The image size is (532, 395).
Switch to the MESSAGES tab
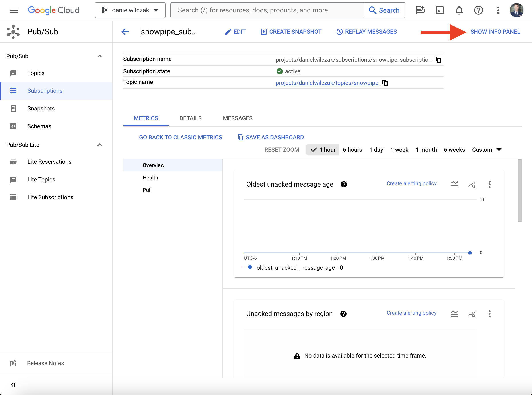tap(238, 118)
